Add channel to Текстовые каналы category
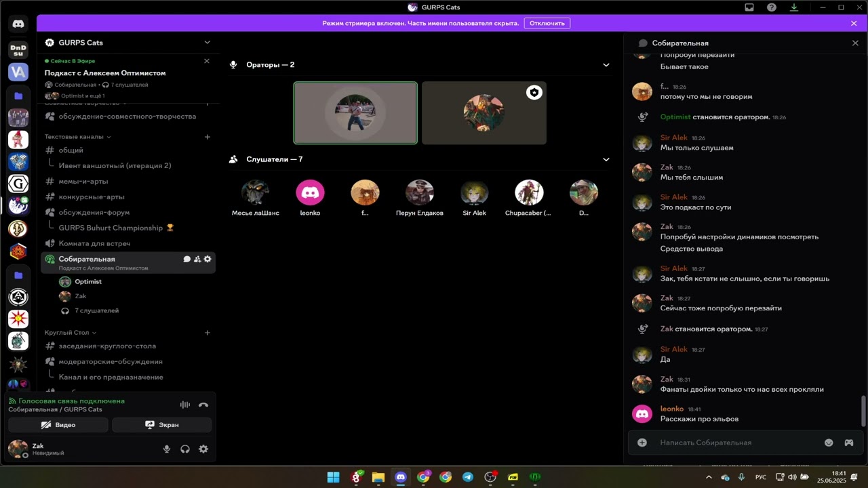 (x=208, y=137)
